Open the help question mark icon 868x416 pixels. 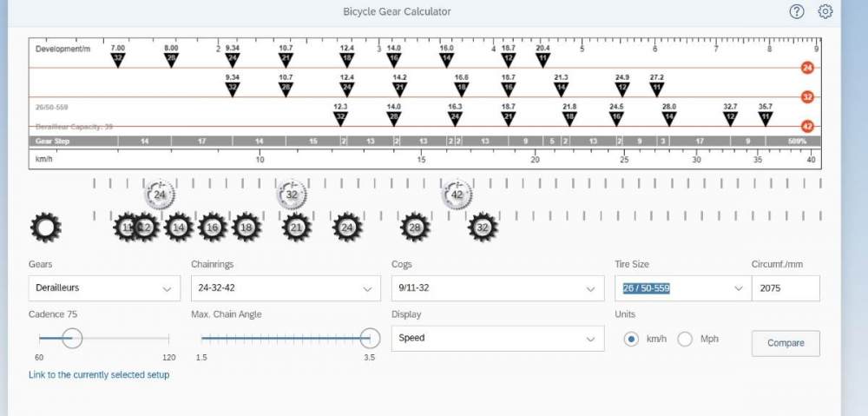[797, 11]
